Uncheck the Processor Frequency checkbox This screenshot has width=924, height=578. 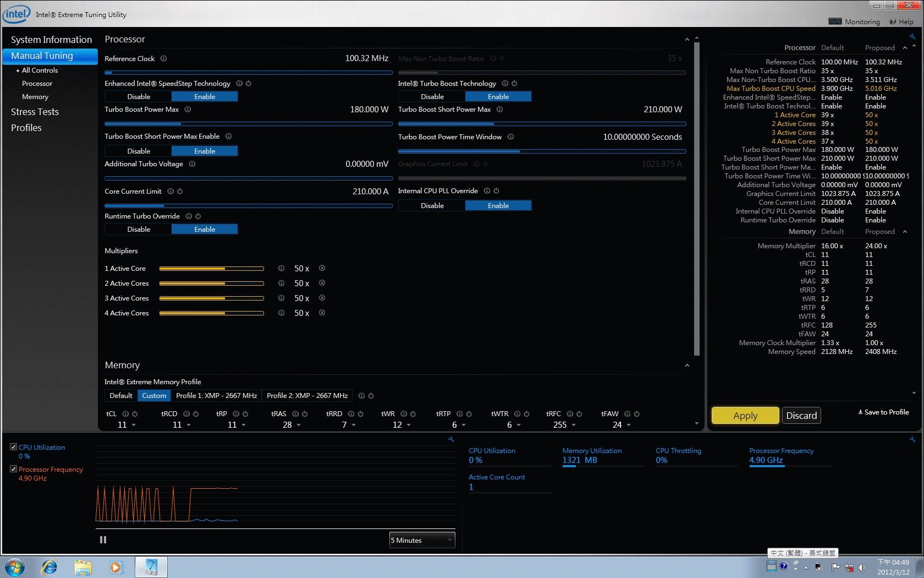pos(13,469)
